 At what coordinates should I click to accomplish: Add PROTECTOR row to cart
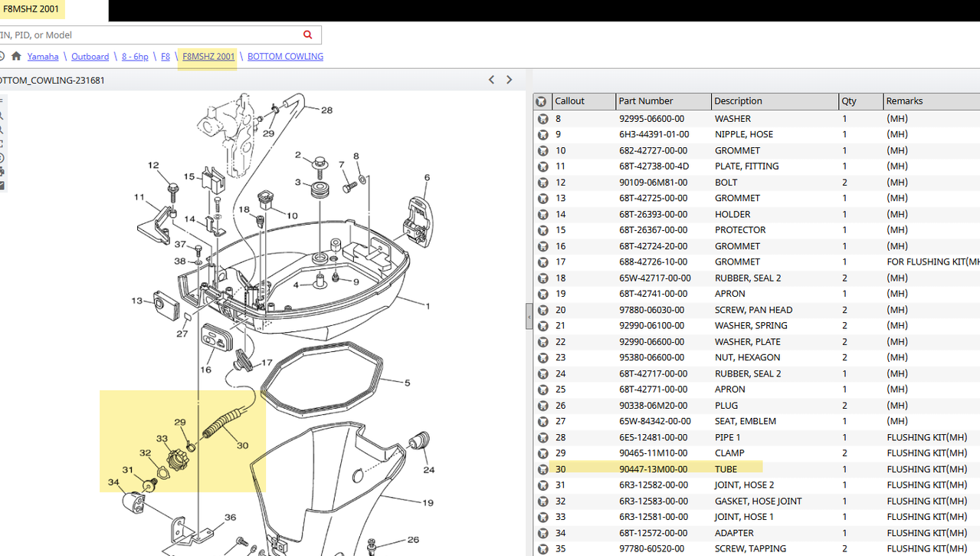point(542,230)
